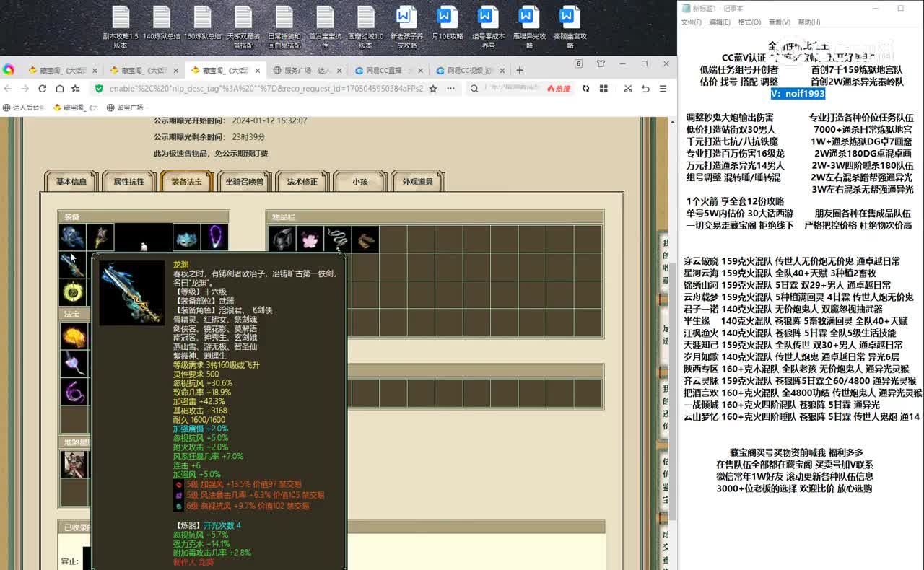Open desktop file 日常睡装和回血鬼搭配
This screenshot has height=570, width=924.
284,27
